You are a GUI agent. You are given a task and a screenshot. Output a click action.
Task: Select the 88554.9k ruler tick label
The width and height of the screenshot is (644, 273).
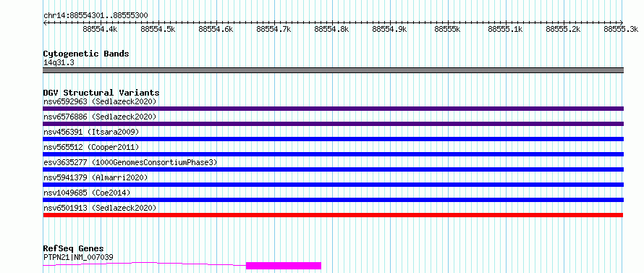[x=389, y=29]
